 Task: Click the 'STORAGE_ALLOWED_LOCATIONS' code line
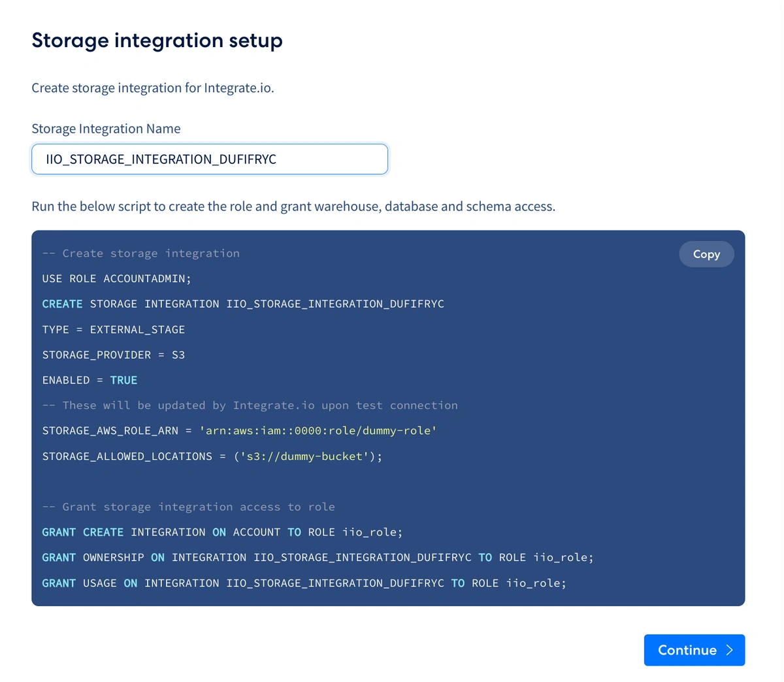pos(212,457)
